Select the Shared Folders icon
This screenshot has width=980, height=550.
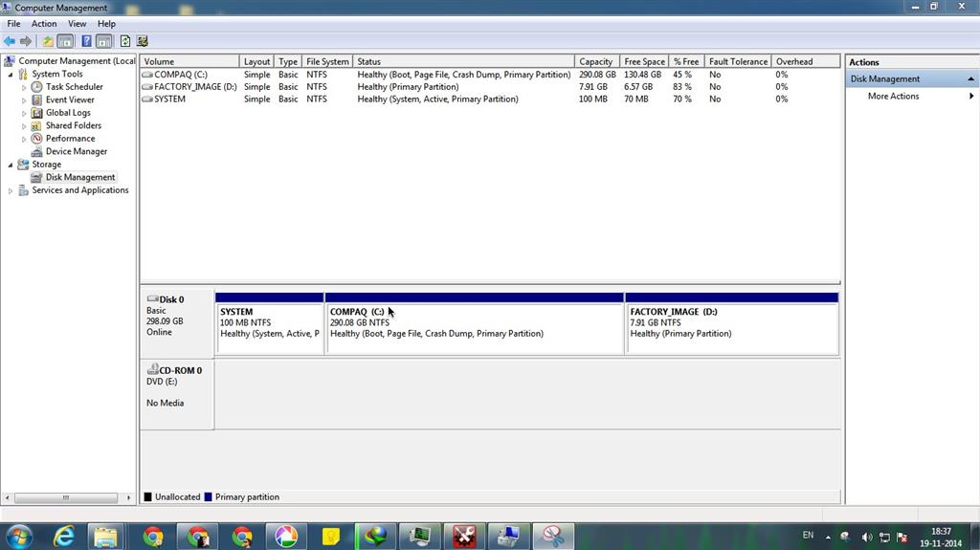(x=36, y=125)
